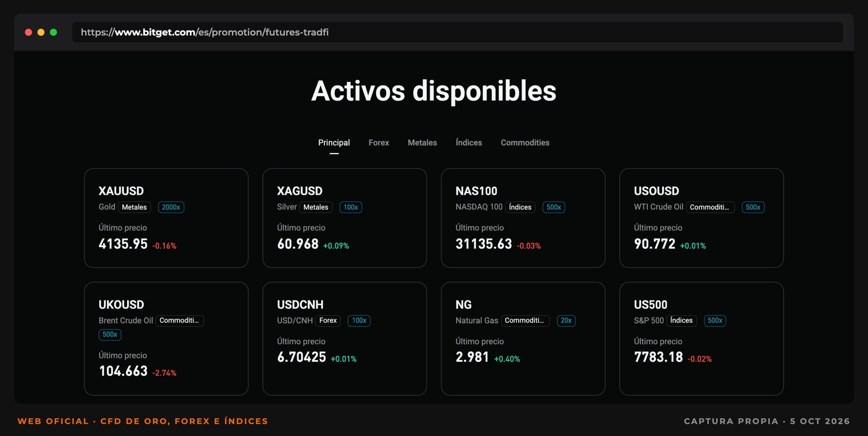Open the XAGUSD Silver asset card
This screenshot has width=868, height=436.
(344, 218)
